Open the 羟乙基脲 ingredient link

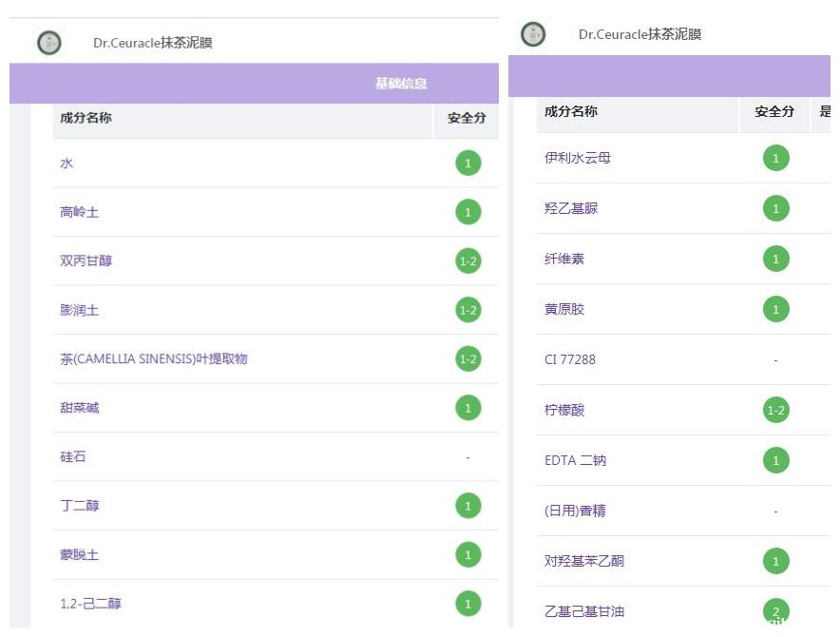pyautogui.click(x=571, y=208)
